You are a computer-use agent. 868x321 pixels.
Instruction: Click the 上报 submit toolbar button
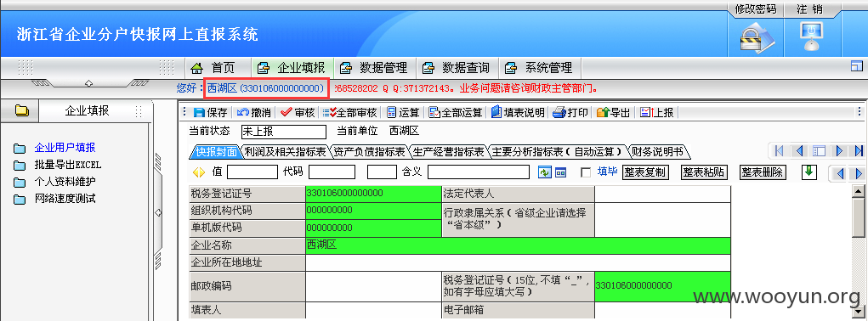(656, 113)
